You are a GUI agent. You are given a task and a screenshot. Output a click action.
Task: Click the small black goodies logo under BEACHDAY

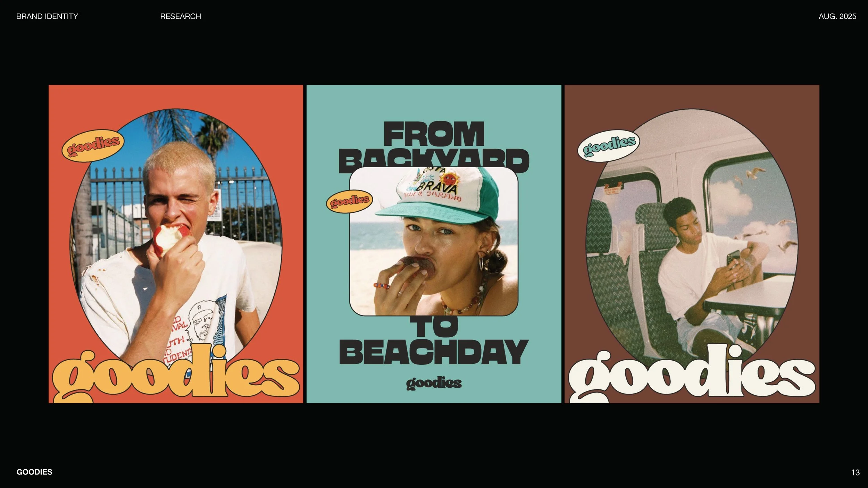point(434,384)
